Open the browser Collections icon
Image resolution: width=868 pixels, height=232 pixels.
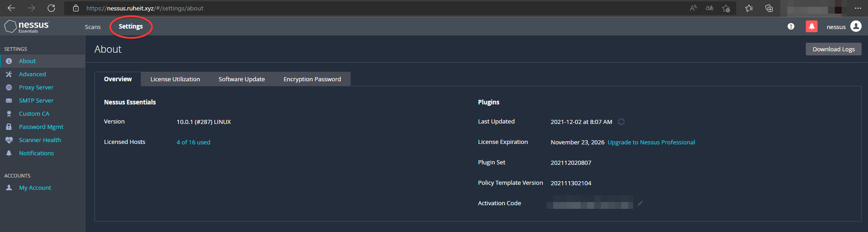tap(769, 8)
